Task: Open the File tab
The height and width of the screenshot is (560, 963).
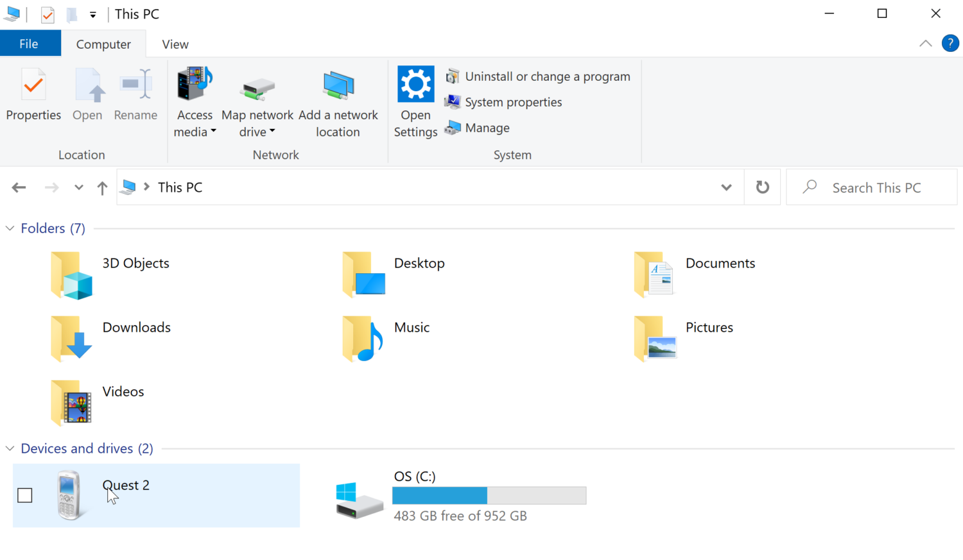Action: click(x=29, y=44)
